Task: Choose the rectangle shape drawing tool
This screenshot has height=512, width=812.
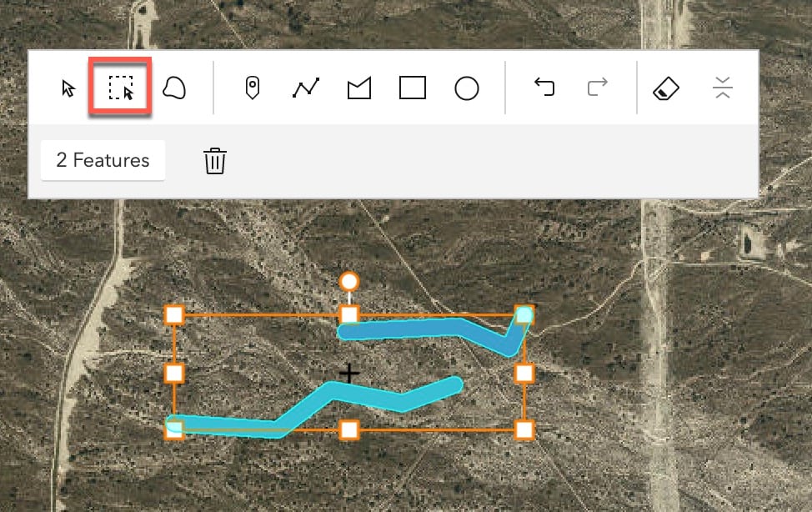Action: point(413,88)
